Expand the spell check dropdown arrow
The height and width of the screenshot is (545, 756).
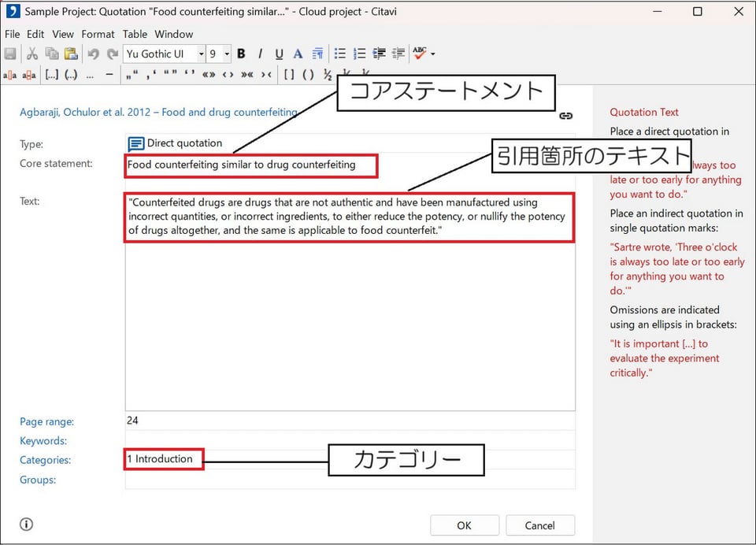pyautogui.click(x=433, y=54)
